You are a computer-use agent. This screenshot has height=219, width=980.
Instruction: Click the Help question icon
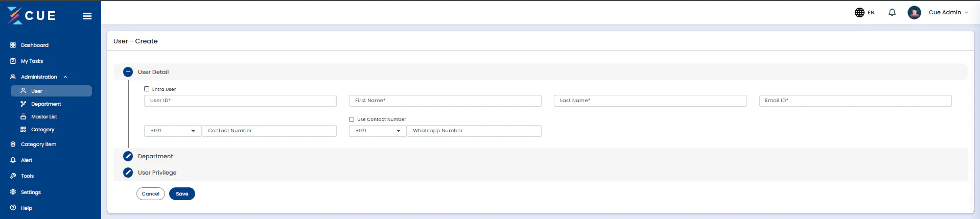[x=13, y=208]
